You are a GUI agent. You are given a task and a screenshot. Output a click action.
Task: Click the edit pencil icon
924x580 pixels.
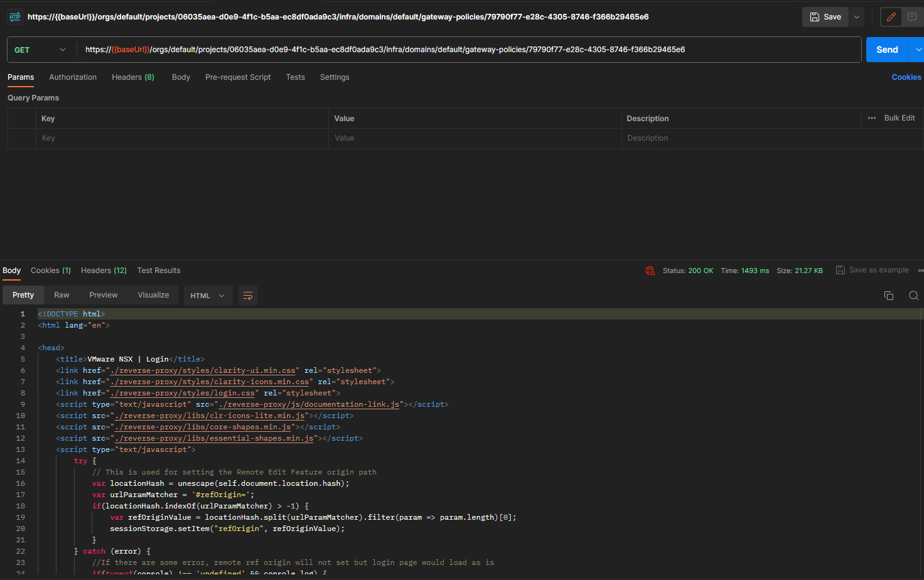point(891,17)
